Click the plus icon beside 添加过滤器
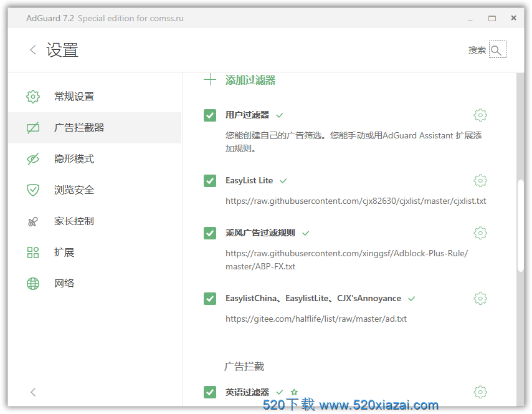The image size is (532, 414). (x=210, y=80)
